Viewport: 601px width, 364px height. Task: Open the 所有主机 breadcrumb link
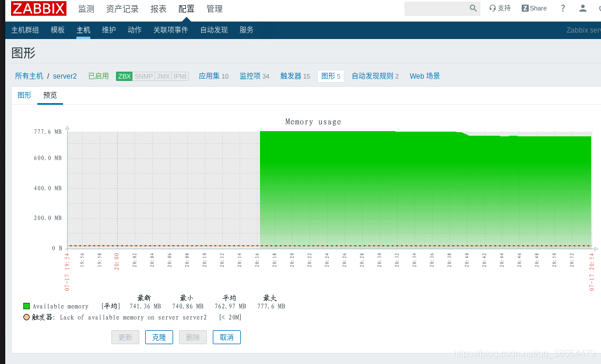tap(29, 76)
